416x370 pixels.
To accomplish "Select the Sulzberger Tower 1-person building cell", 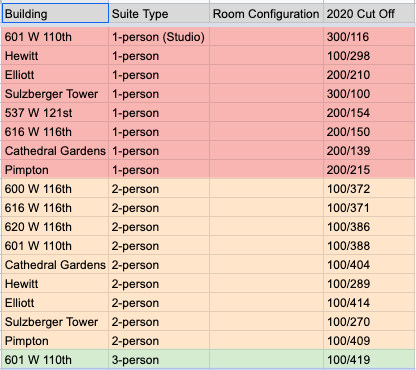I will (x=55, y=94).
